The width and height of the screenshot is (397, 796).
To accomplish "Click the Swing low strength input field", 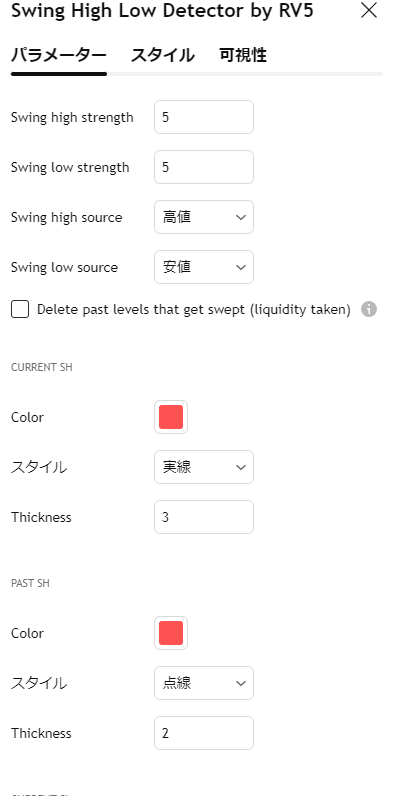I will click(204, 167).
